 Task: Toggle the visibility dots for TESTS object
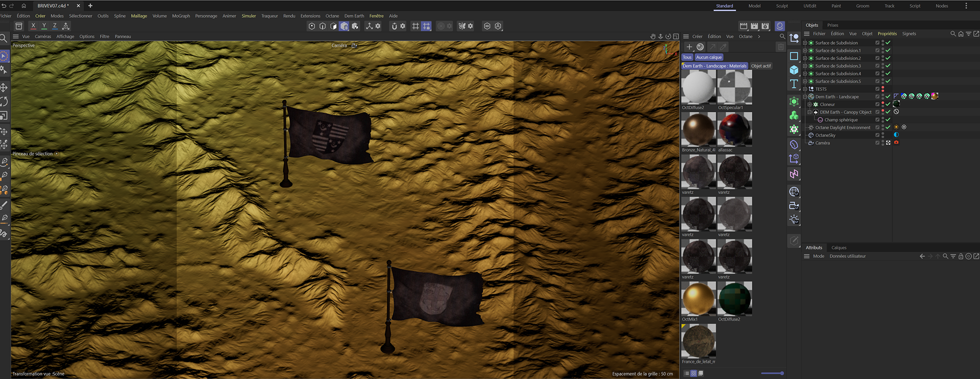point(883,89)
